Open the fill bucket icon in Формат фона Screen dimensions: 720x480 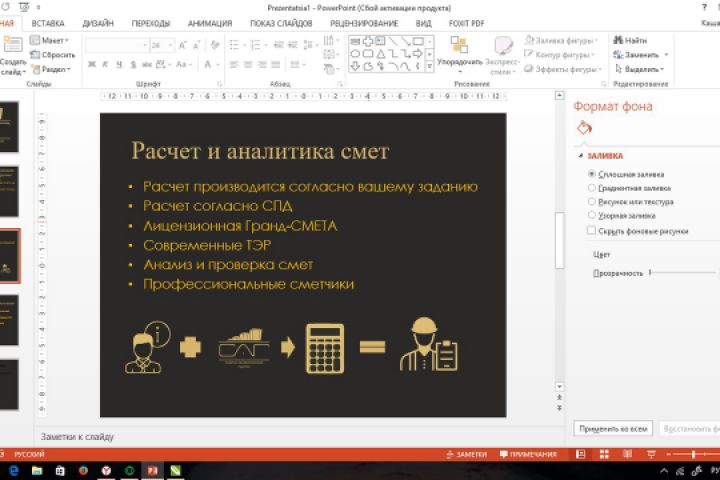584,128
